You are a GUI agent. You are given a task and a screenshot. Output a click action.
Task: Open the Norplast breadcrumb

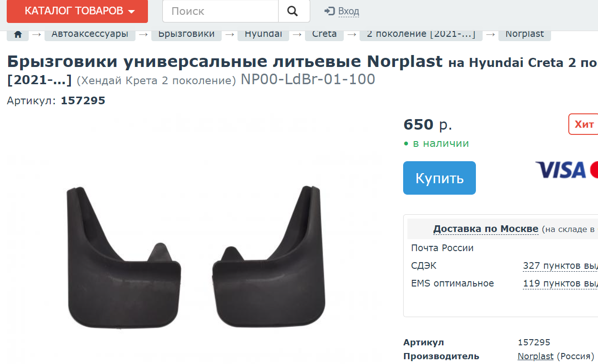(525, 34)
